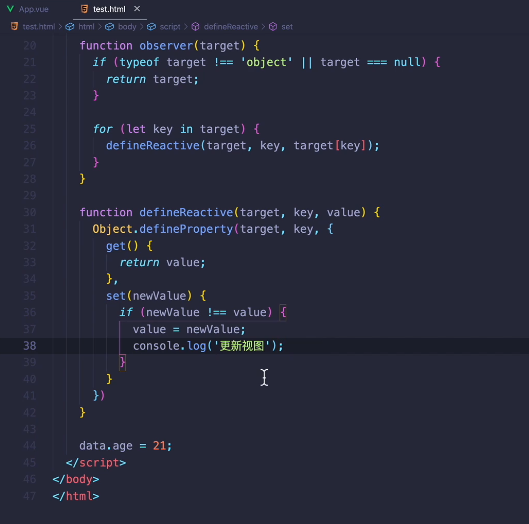Click 'typeof' keyword on line 21
529x524 pixels.
click(139, 62)
